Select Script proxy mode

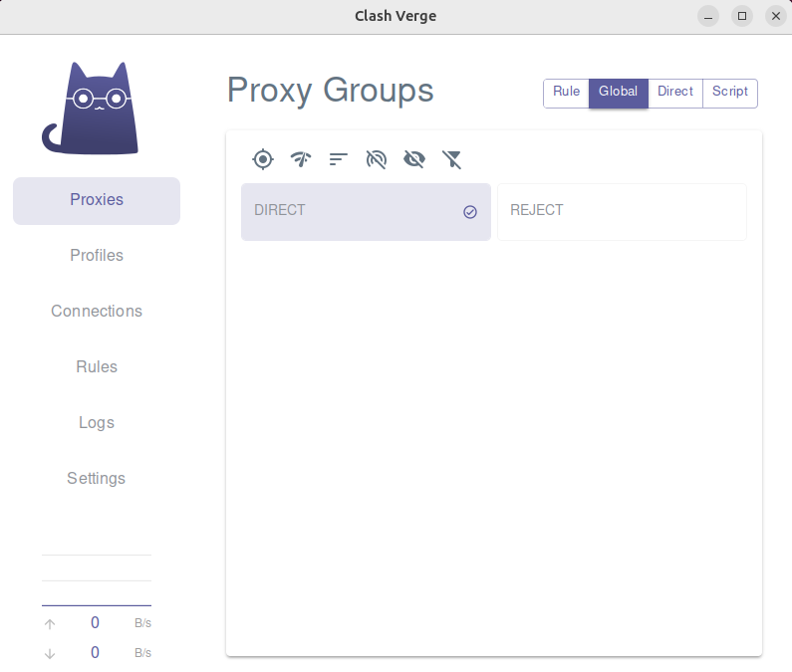coord(729,92)
